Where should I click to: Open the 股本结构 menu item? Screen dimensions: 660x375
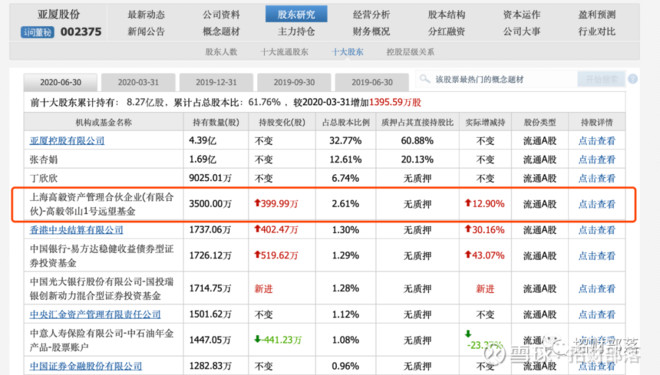point(447,15)
